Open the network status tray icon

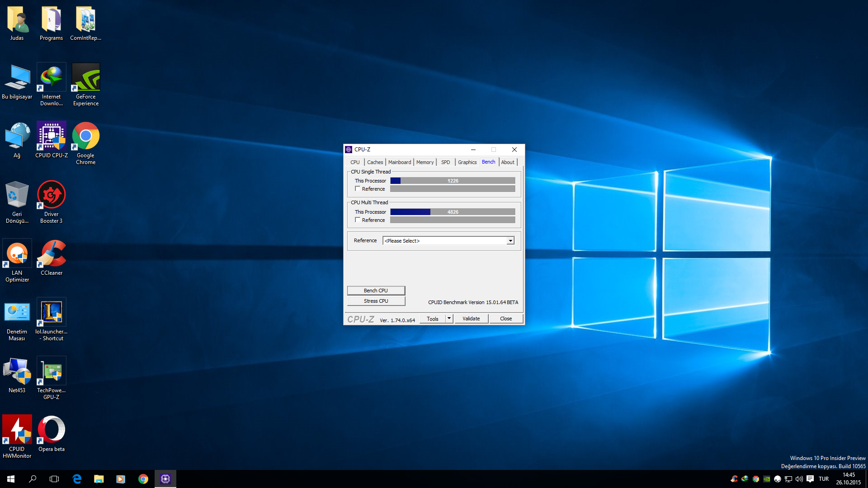click(x=788, y=479)
